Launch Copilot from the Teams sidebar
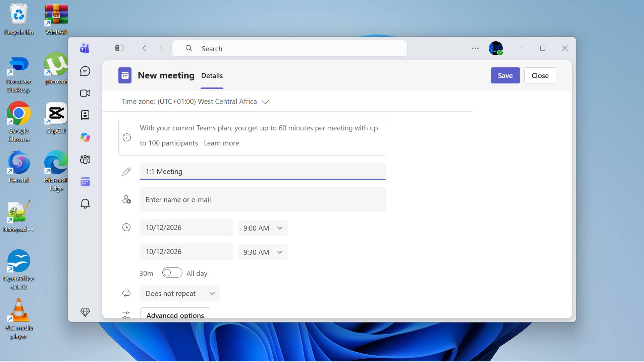The width and height of the screenshot is (644, 362). (x=85, y=137)
